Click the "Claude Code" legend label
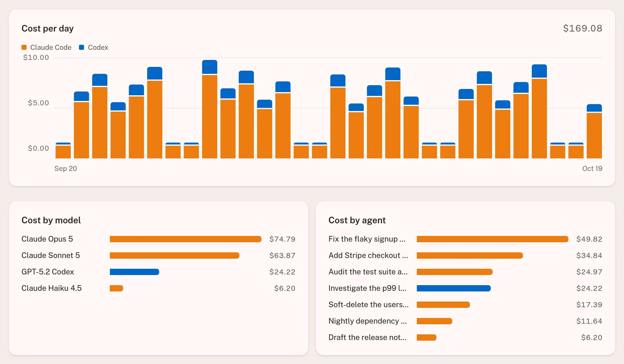The image size is (624, 364). (51, 47)
